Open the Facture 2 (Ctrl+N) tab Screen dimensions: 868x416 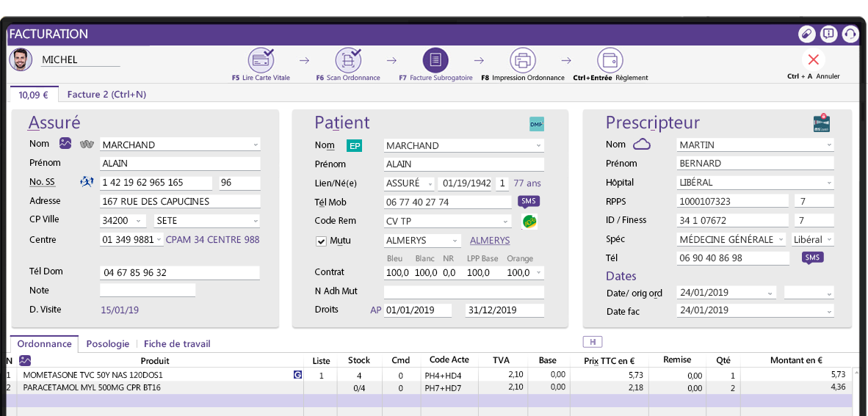pyautogui.click(x=106, y=95)
